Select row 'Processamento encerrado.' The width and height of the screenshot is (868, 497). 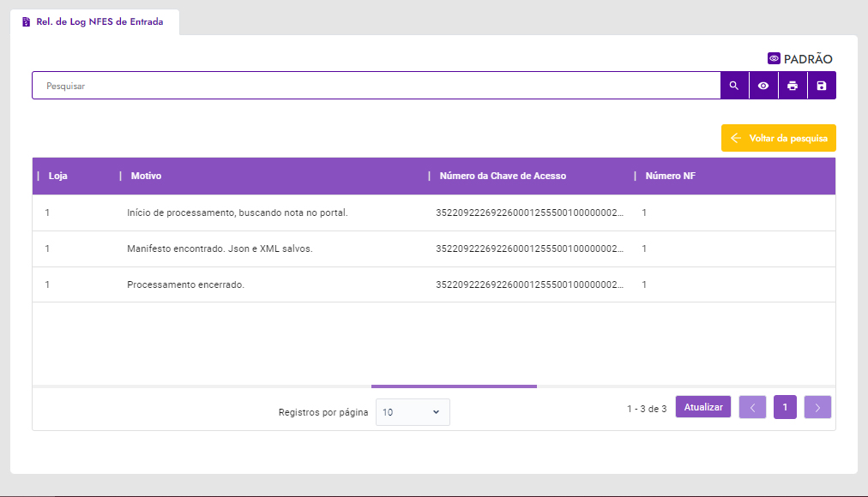pyautogui.click(x=433, y=284)
